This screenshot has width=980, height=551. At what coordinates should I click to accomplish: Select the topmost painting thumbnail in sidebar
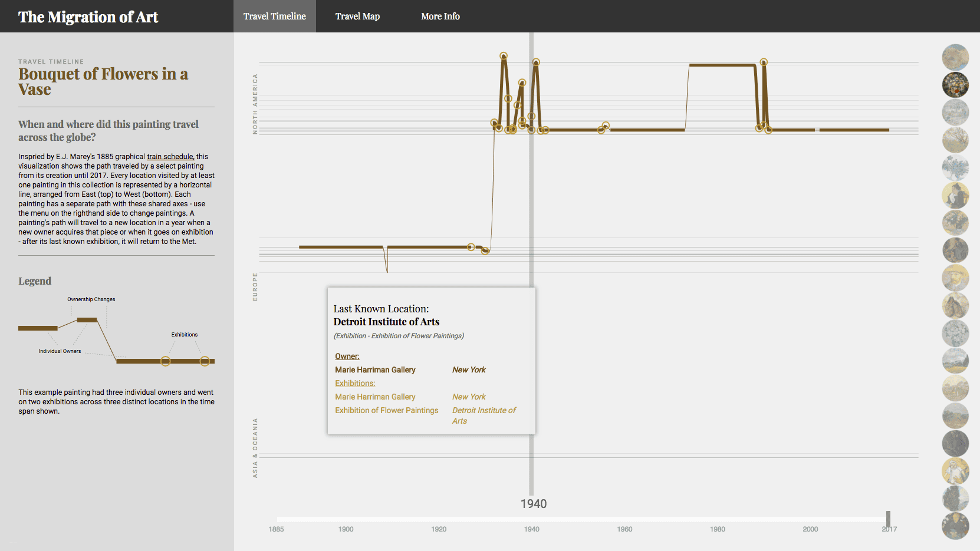pos(955,58)
